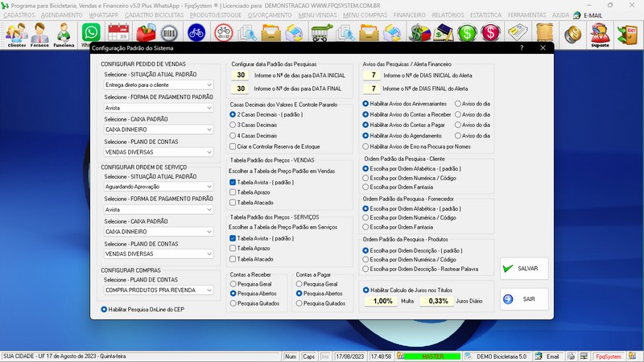This screenshot has width=644, height=362.
Task: Select Pesquisa Quitados under Contas a Pagar
Action: click(320, 303)
